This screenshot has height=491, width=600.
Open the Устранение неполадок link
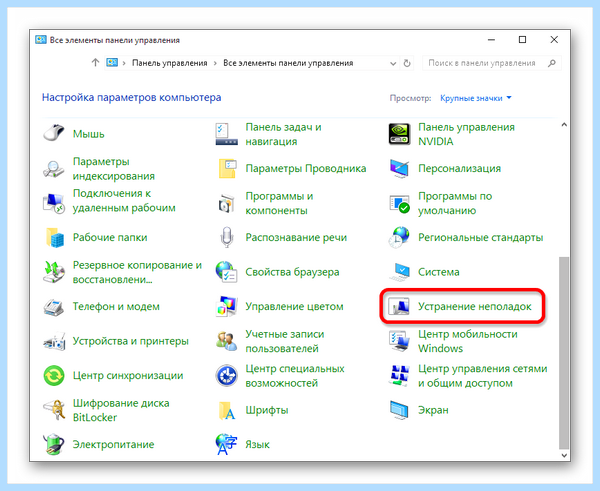pyautogui.click(x=474, y=307)
